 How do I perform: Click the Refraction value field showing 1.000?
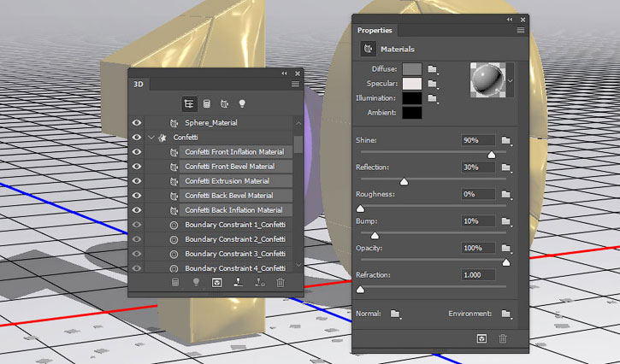[478, 275]
